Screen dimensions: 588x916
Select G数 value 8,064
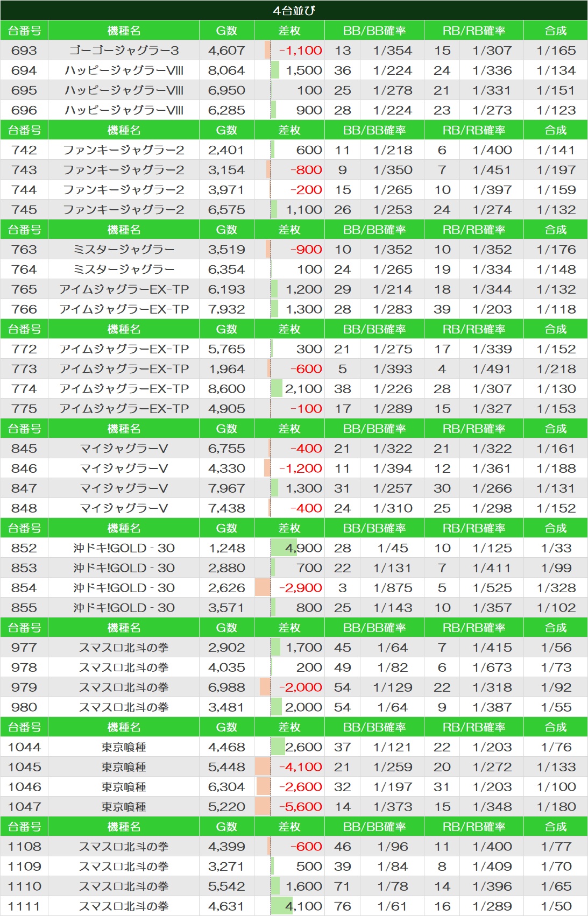(x=226, y=70)
